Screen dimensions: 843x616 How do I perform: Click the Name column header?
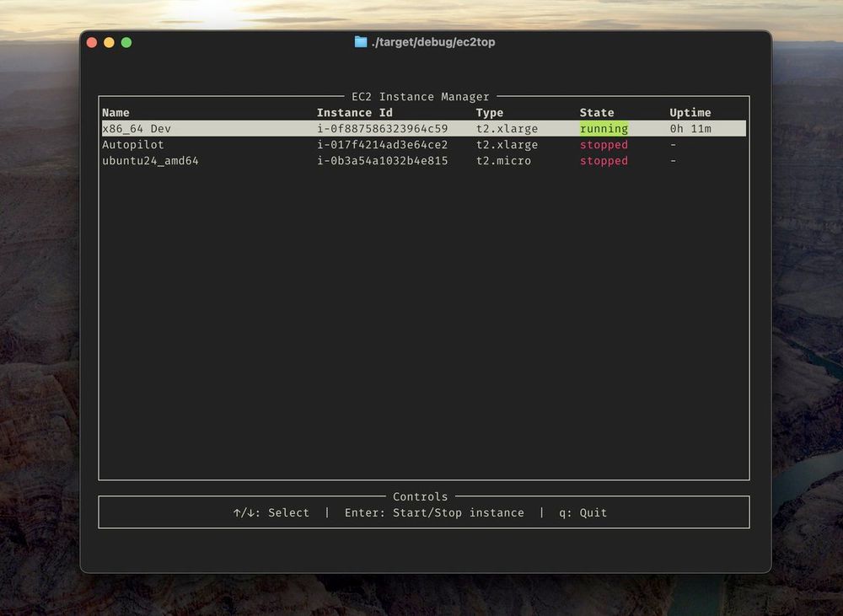(115, 112)
